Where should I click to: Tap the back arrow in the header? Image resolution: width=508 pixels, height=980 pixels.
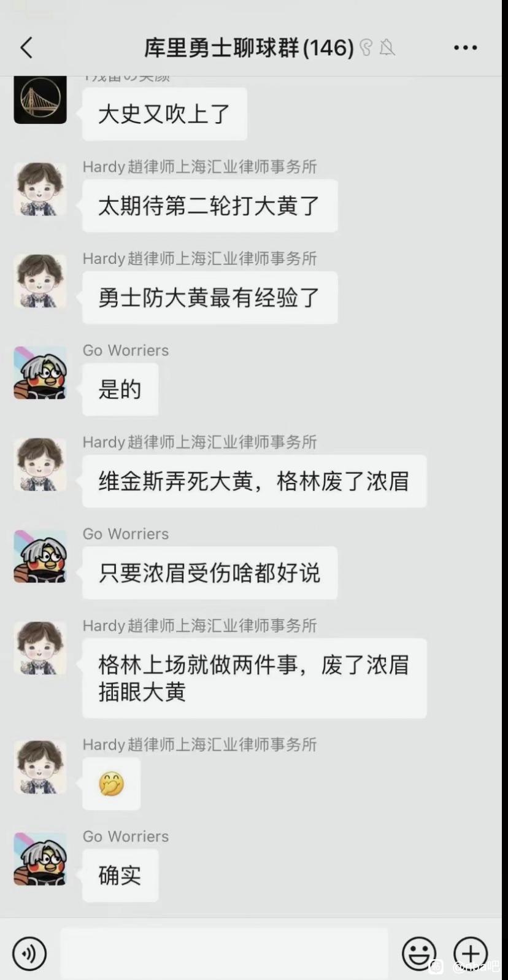coord(26,47)
